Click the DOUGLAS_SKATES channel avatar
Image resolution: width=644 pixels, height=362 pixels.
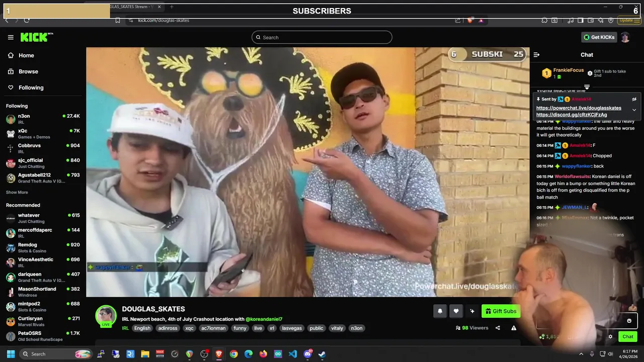point(106,316)
